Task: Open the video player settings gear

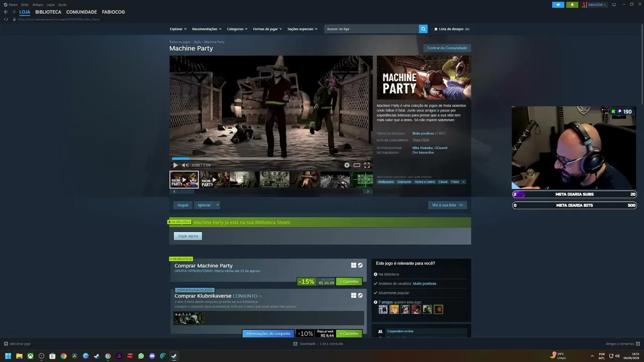Action: tap(347, 165)
